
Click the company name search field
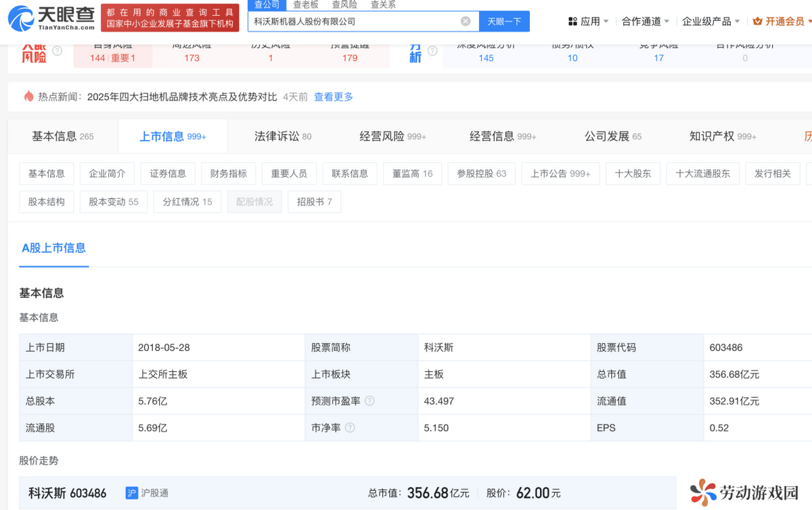click(x=363, y=21)
